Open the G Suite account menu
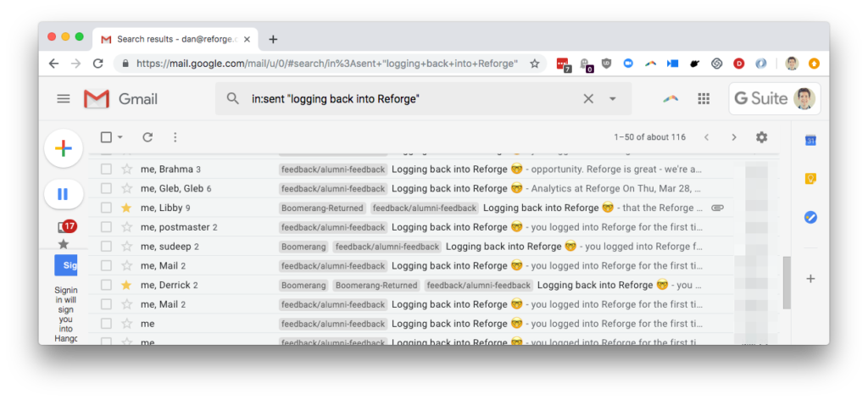 (775, 98)
